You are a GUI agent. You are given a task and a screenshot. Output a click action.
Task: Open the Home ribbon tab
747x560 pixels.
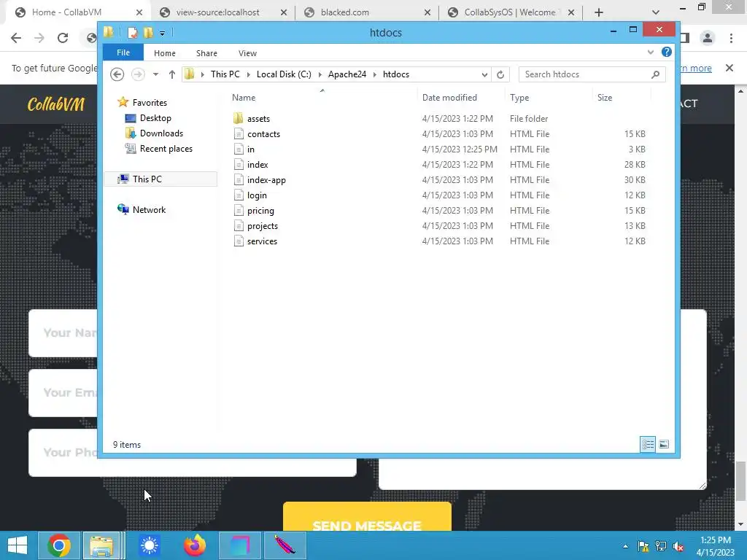tap(164, 52)
